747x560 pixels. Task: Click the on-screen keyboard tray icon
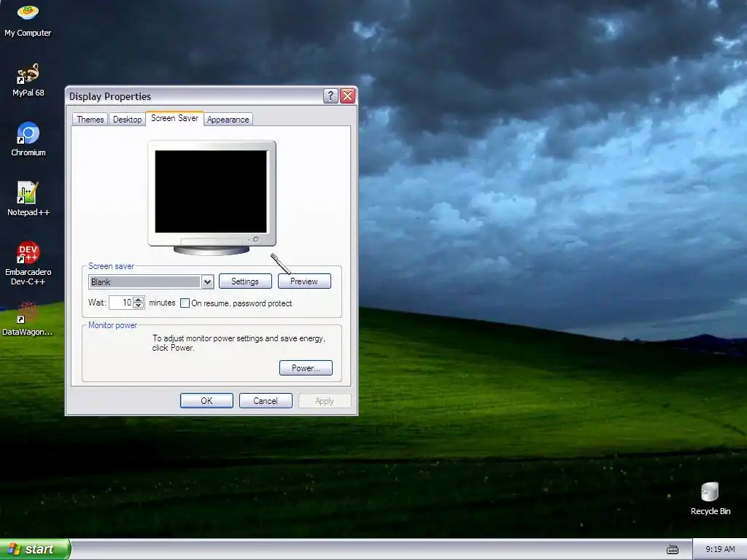(672, 550)
